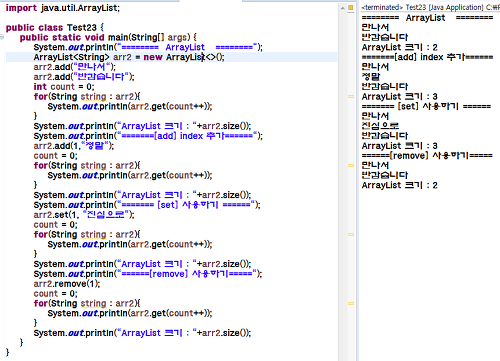Click overview ruler warning marker for third for loop
Image resolution: width=500 pixels, height=361 pixels.
click(351, 234)
